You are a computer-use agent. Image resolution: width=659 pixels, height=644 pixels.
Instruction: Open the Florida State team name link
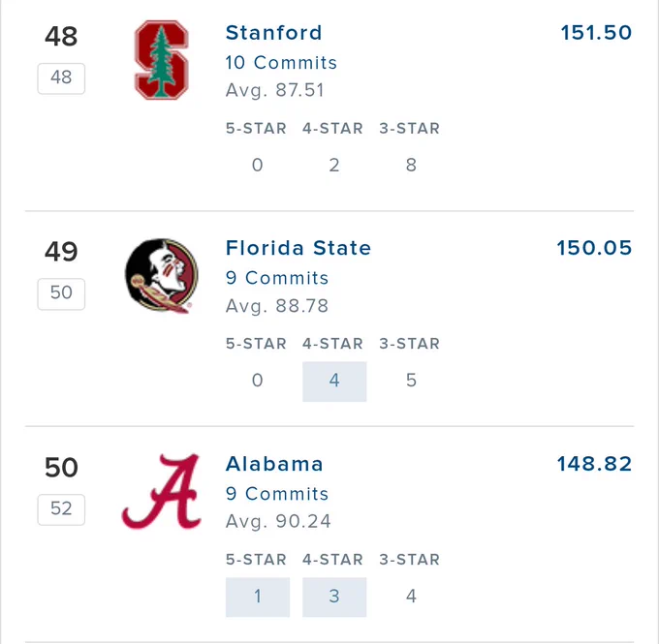click(298, 248)
